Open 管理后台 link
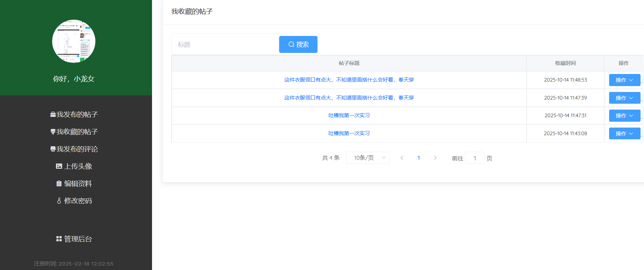 click(74, 239)
